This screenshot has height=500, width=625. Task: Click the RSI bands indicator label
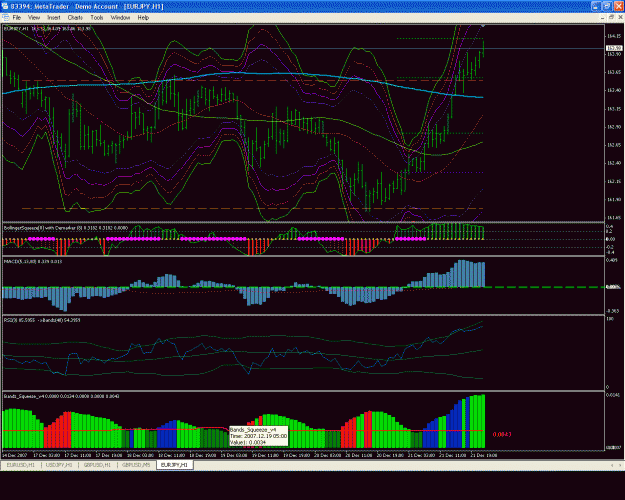[x=42, y=320]
